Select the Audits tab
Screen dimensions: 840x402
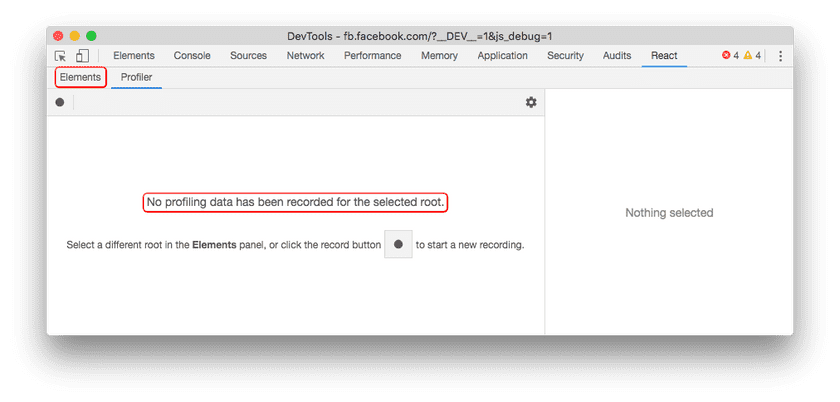(x=617, y=56)
